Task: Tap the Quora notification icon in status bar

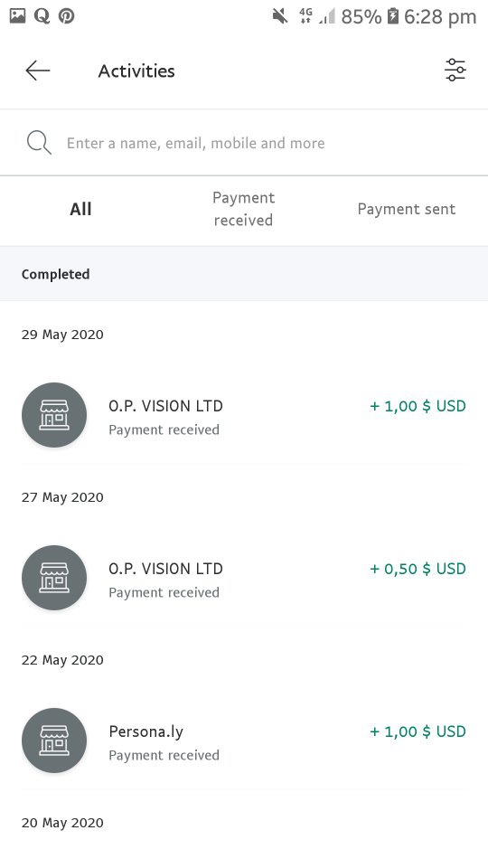Action: tap(42, 16)
